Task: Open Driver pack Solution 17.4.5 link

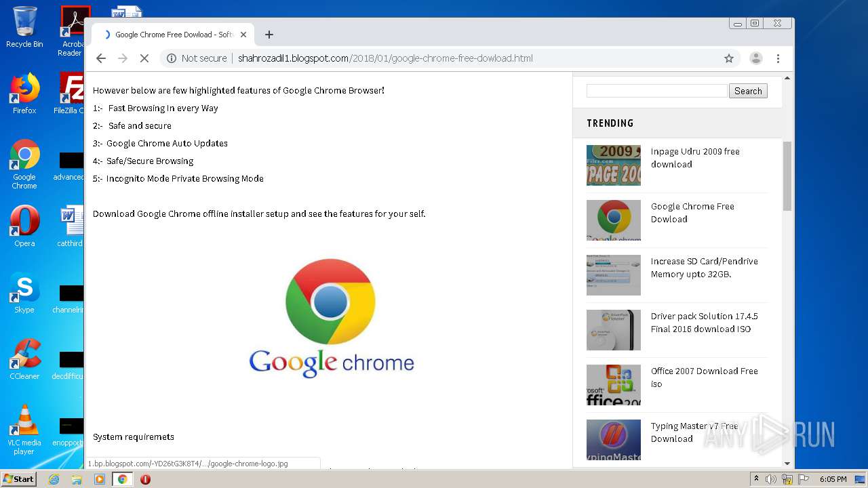Action: [x=704, y=323]
